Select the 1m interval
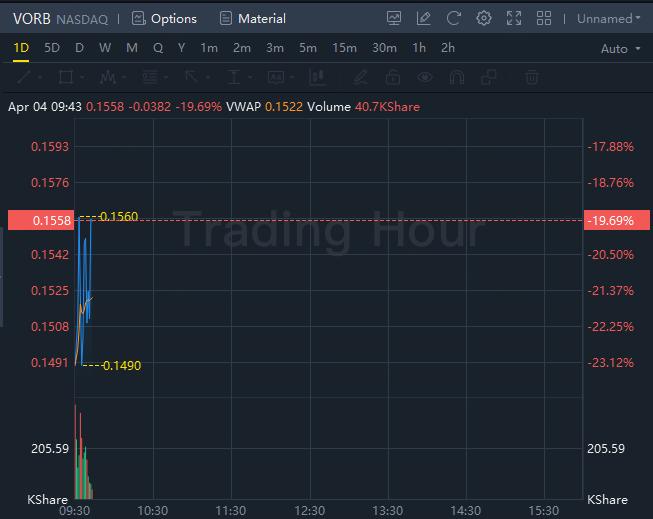 point(209,48)
